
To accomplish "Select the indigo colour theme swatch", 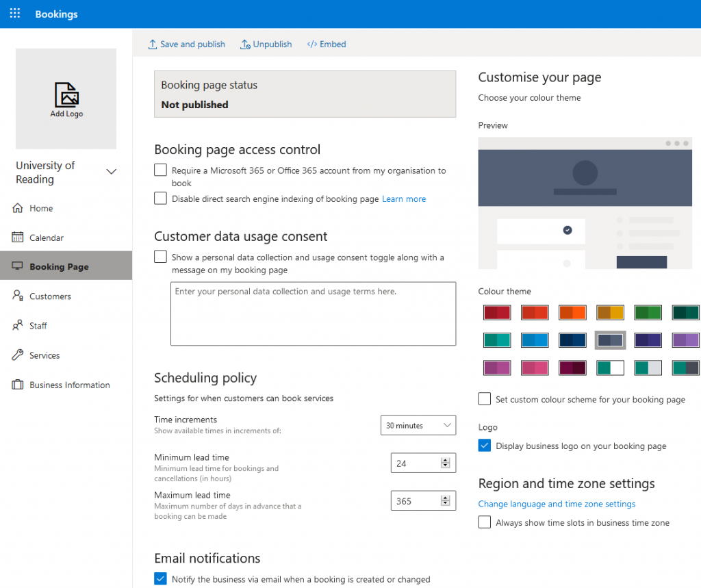I will pyautogui.click(x=648, y=340).
